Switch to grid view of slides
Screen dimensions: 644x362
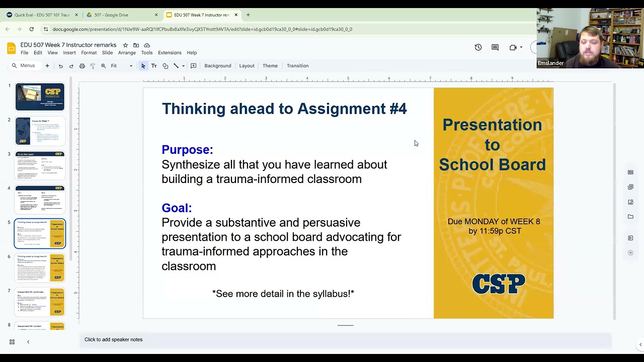(x=12, y=342)
